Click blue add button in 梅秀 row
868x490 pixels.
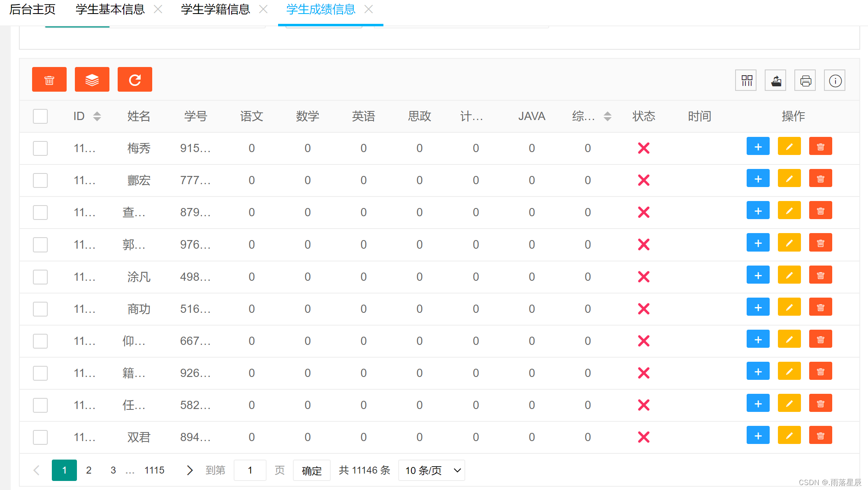point(758,147)
